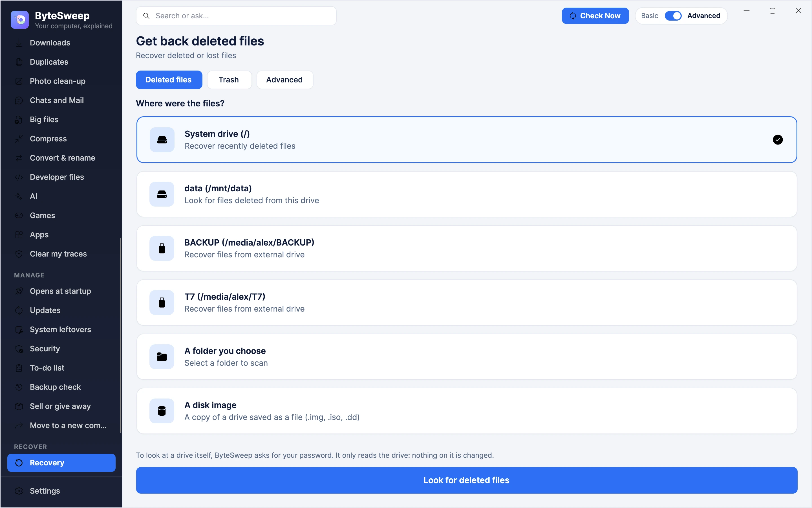812x508 pixels.
Task: Open the Updates refresh icon
Action: coord(19,310)
